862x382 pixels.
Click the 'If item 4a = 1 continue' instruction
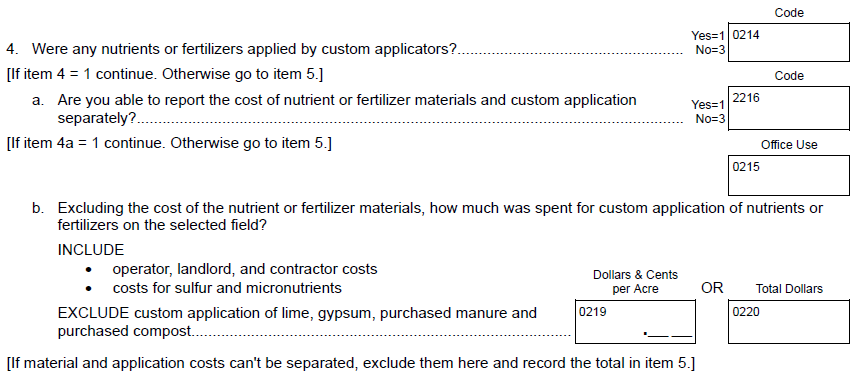(x=169, y=143)
